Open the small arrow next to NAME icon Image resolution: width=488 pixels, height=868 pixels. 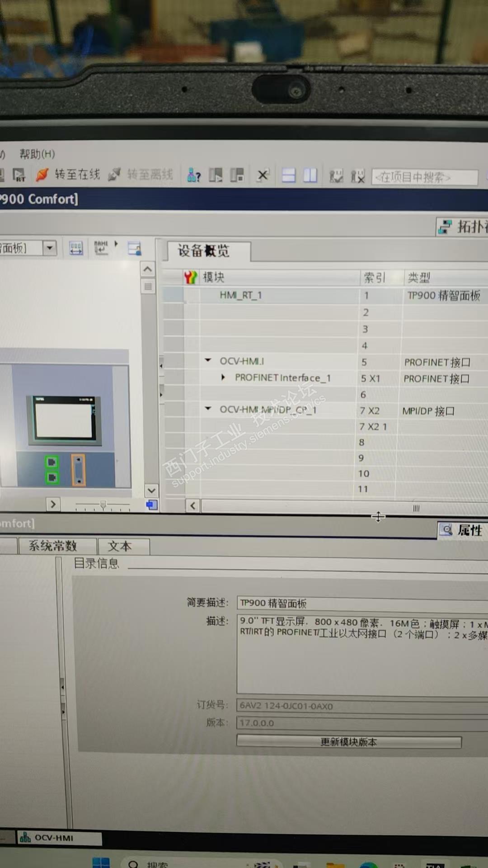(x=116, y=244)
